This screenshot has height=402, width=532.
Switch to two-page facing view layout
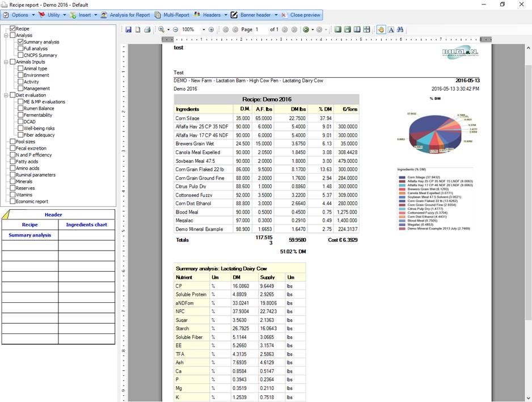[357, 29]
